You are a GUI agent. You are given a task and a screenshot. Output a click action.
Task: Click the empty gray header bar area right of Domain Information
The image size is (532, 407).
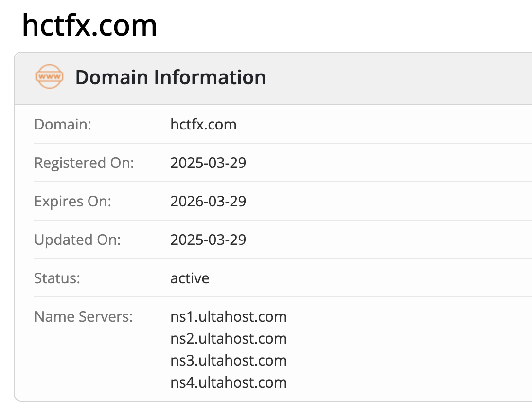pyautogui.click(x=399, y=78)
